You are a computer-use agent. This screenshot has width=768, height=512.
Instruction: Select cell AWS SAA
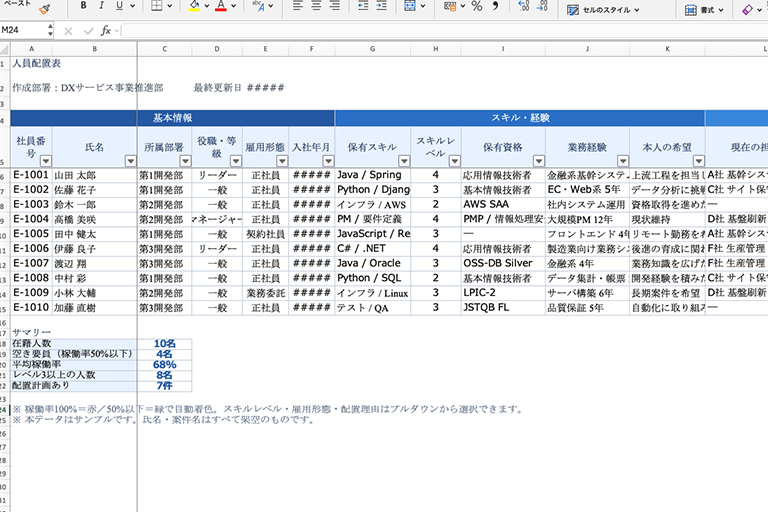(x=503, y=204)
